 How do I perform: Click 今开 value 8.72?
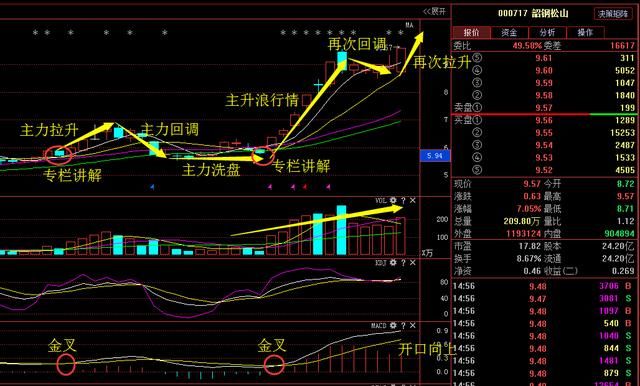coord(626,184)
